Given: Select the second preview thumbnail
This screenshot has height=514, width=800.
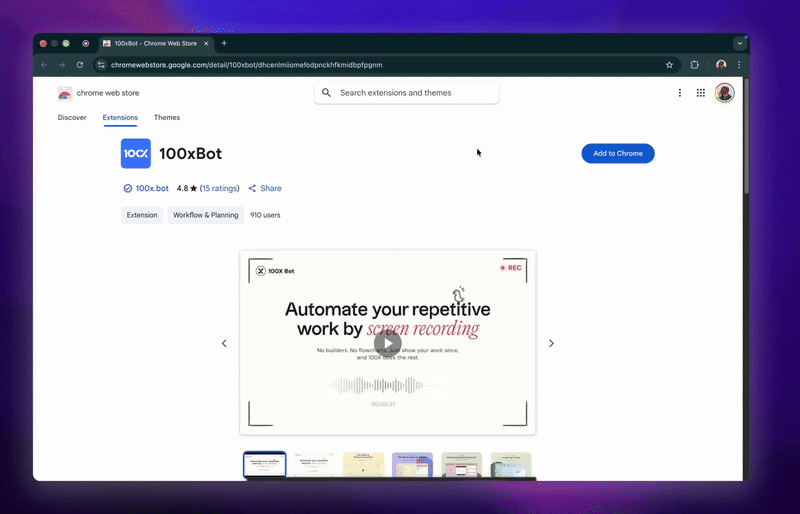Looking at the screenshot, I should click(314, 464).
